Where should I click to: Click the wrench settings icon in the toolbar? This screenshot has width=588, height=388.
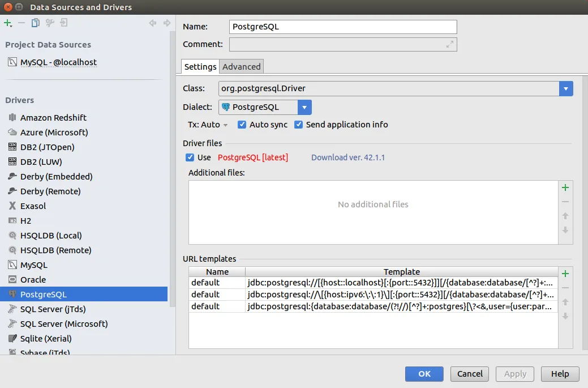50,23
